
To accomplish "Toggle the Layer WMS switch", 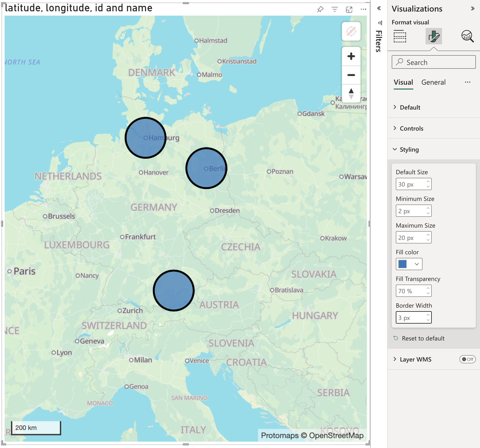I will (x=467, y=359).
